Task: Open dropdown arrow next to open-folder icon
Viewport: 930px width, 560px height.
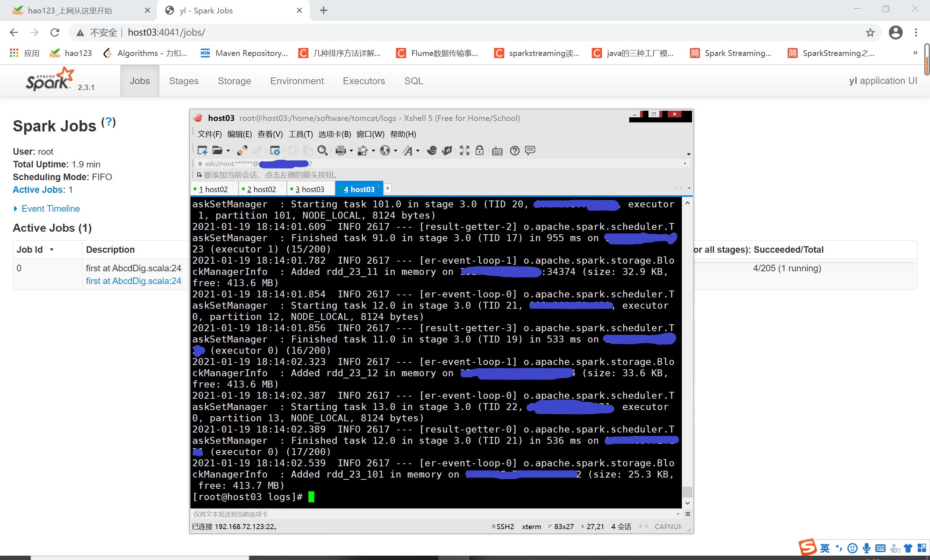Action: pyautogui.click(x=228, y=151)
